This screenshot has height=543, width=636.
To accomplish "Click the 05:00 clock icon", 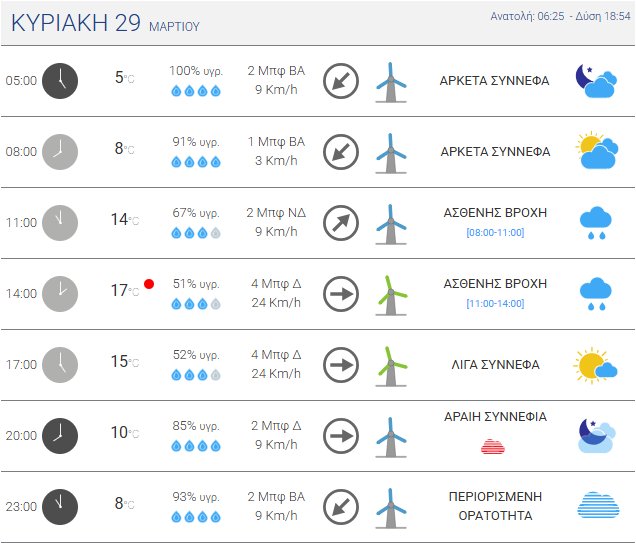I will (x=60, y=81).
